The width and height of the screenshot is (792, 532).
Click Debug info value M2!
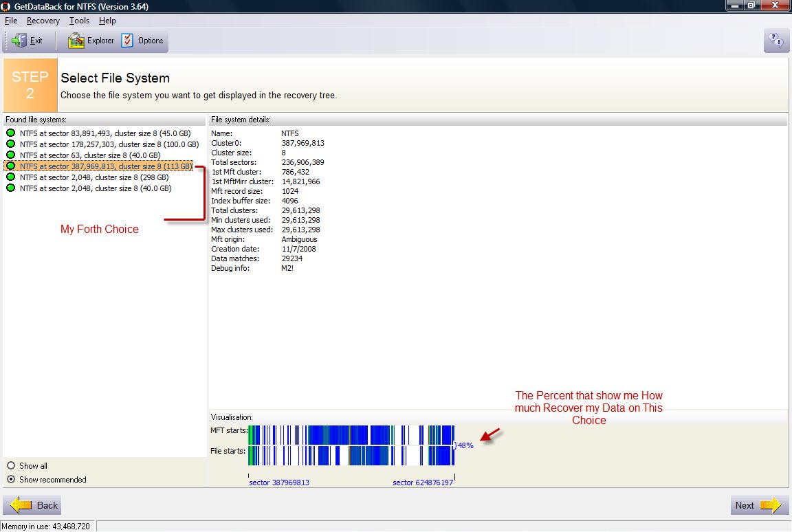point(287,268)
